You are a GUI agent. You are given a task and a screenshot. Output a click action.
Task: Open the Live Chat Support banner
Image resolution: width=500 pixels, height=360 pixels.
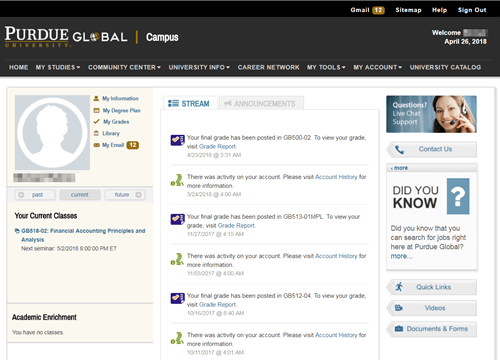pos(431,114)
